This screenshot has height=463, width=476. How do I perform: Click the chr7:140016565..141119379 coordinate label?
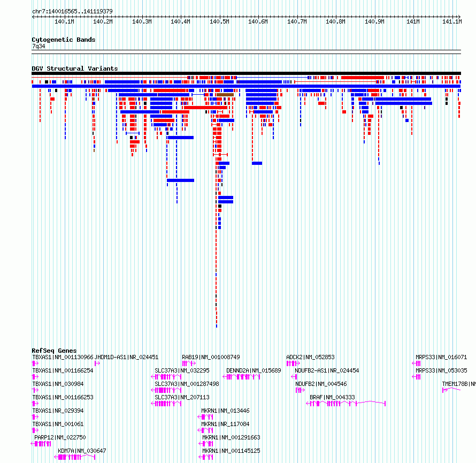click(72, 11)
